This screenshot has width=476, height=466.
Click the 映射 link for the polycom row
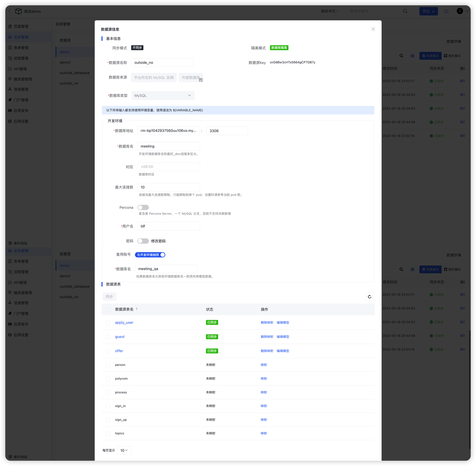pyautogui.click(x=264, y=379)
